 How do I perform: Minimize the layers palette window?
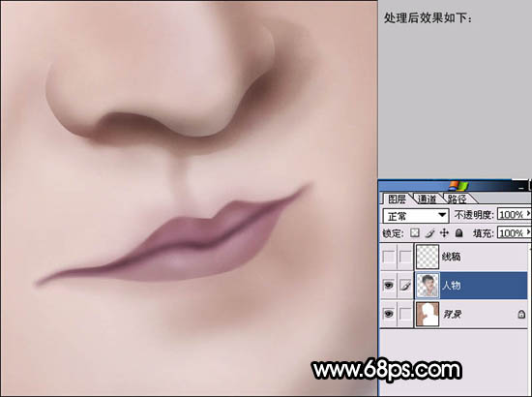521,187
